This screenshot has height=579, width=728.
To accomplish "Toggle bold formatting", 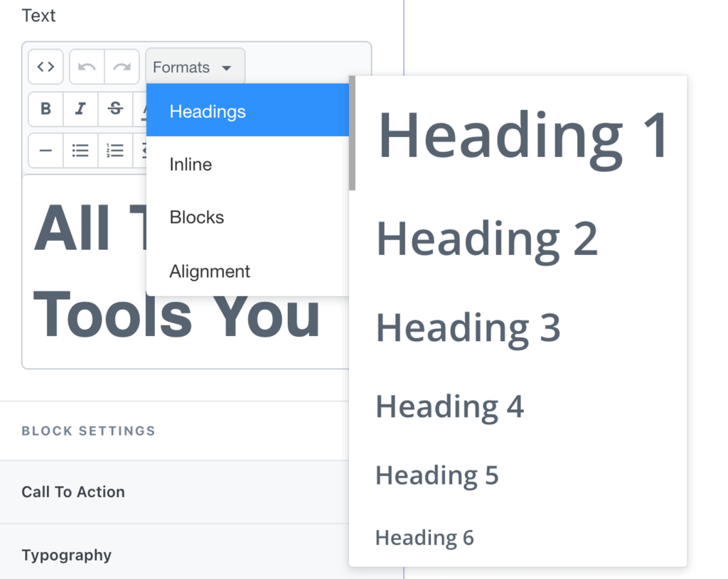I will (45, 109).
